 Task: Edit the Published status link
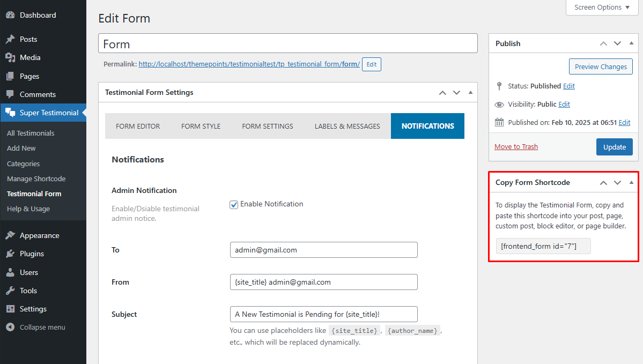click(x=569, y=86)
